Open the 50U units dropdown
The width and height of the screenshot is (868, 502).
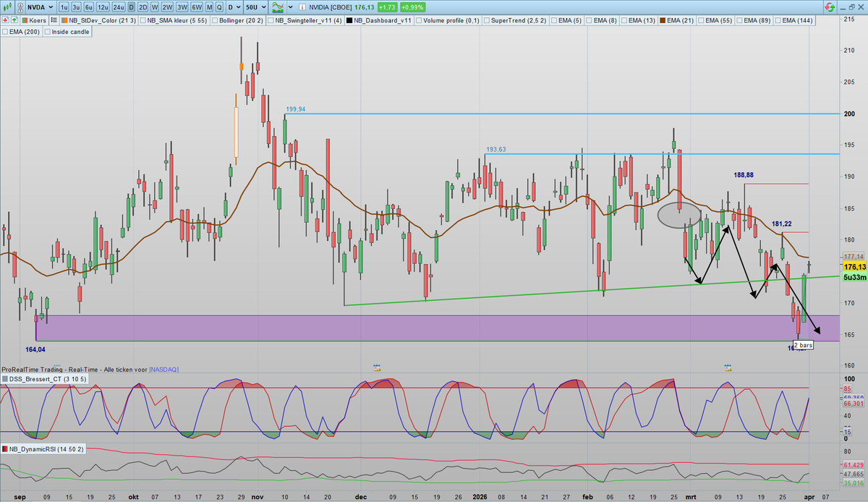(x=262, y=7)
